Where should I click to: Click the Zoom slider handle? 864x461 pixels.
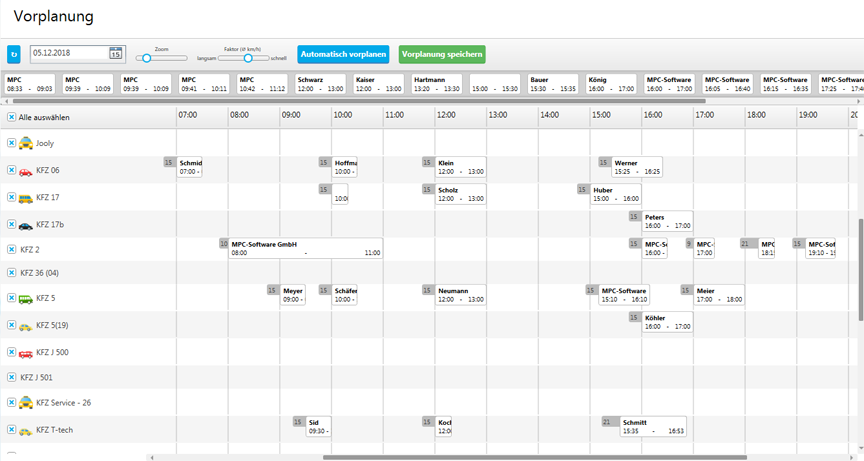(146, 58)
